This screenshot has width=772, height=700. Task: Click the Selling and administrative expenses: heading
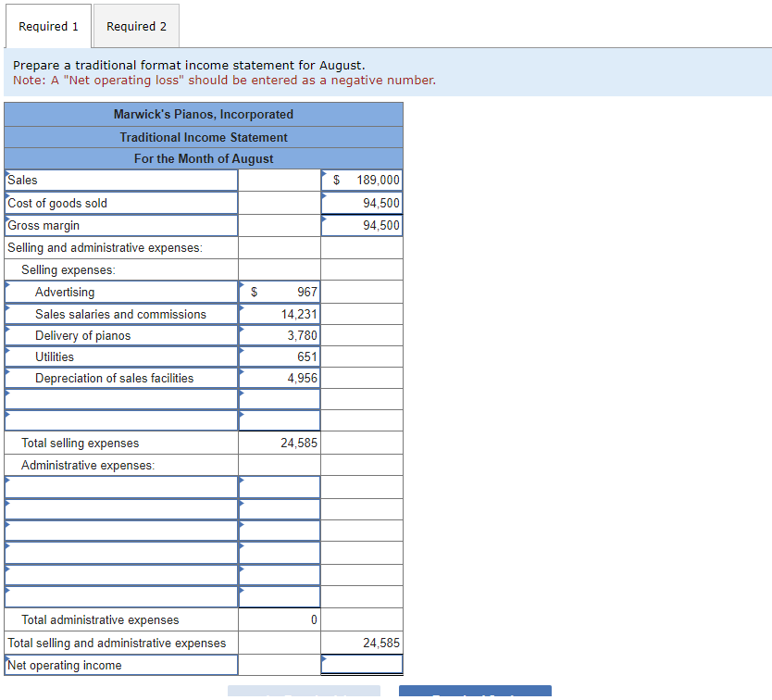pyautogui.click(x=105, y=248)
